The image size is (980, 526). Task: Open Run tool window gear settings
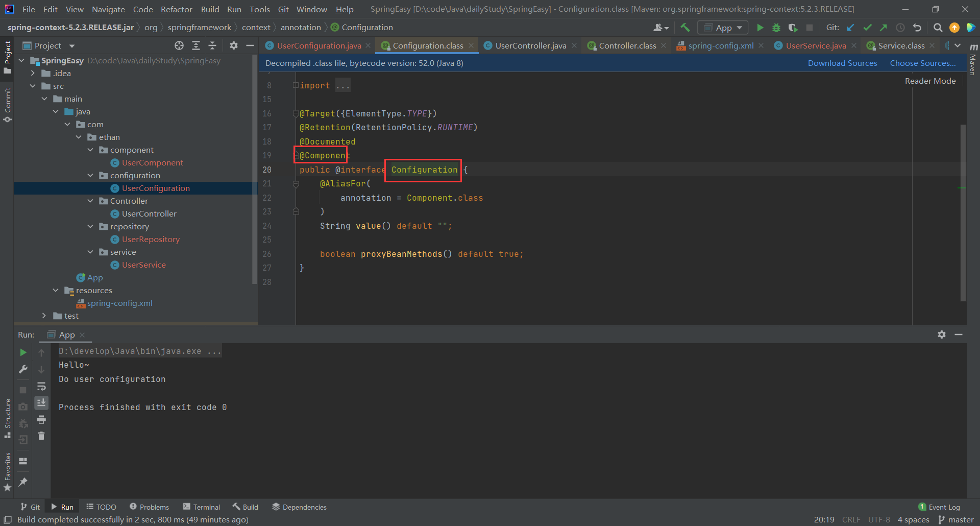(942, 334)
